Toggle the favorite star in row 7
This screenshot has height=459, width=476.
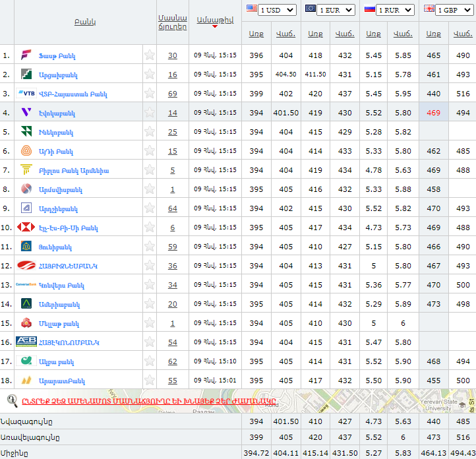pos(150,169)
